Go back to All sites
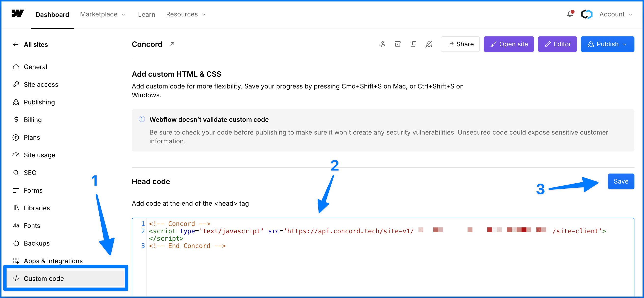The width and height of the screenshot is (644, 298). tap(36, 44)
